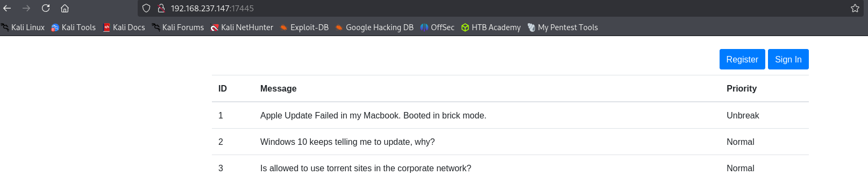Open the Kali Tools bookmark
The height and width of the screenshot is (196, 868).
[x=74, y=27]
